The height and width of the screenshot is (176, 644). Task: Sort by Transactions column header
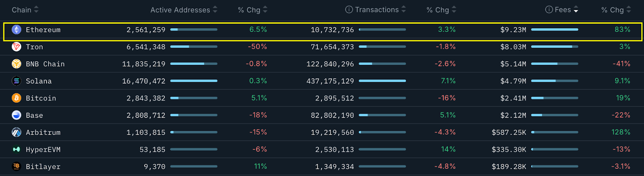click(x=377, y=10)
